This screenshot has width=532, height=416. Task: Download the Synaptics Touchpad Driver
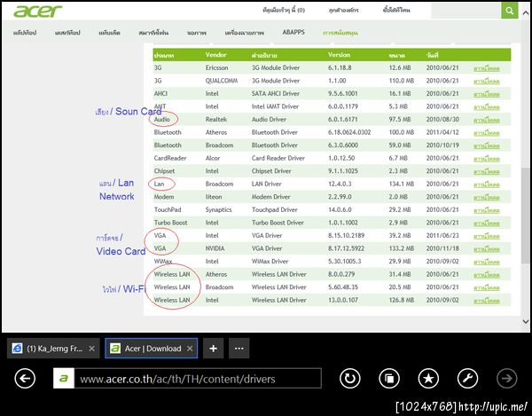point(487,210)
